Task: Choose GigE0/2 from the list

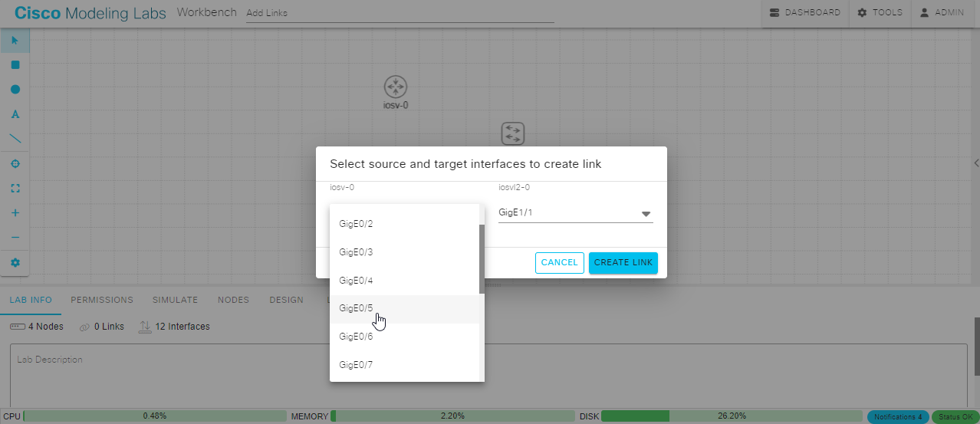Action: pos(404,224)
